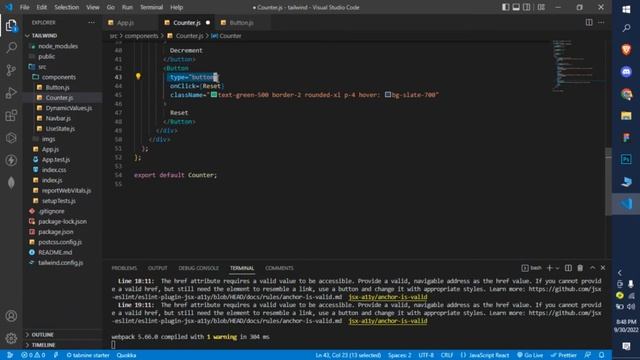Image resolution: width=640 pixels, height=360 pixels.
Task: Switch to the DEBUG CONSOLE tab
Action: (198, 268)
